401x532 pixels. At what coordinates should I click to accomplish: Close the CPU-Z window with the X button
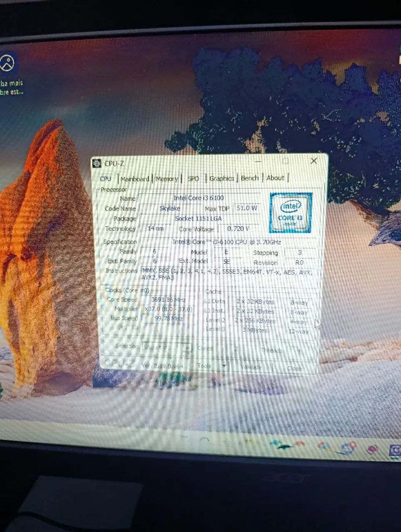[x=314, y=161]
